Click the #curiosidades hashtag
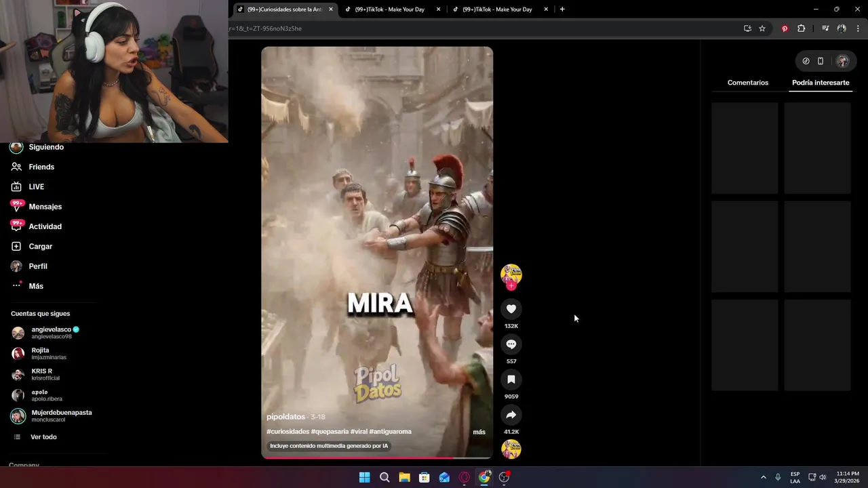Viewport: 868px width, 488px height. 288,432
